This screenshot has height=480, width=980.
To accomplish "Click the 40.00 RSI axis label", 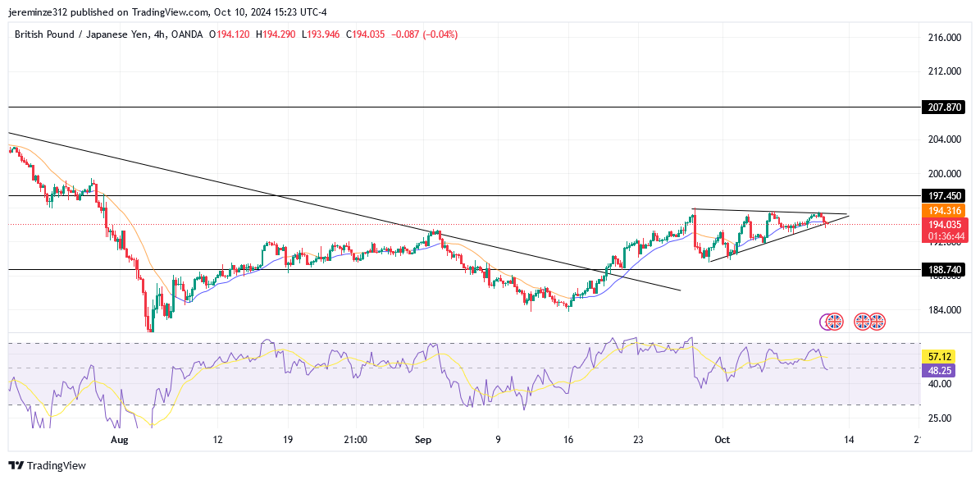I will pyautogui.click(x=941, y=384).
